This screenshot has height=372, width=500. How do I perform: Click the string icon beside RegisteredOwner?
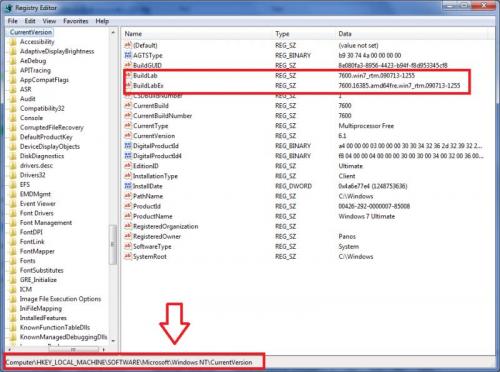click(x=128, y=236)
